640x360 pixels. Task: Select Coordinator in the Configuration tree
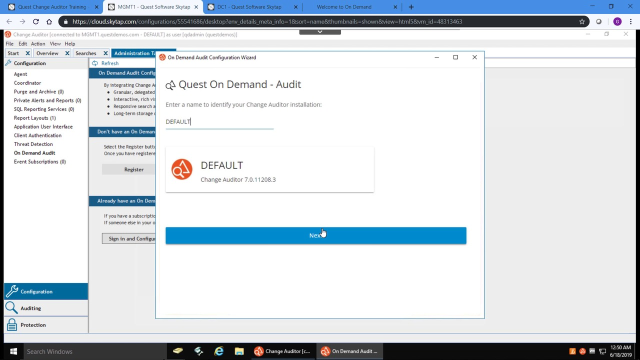(27, 83)
